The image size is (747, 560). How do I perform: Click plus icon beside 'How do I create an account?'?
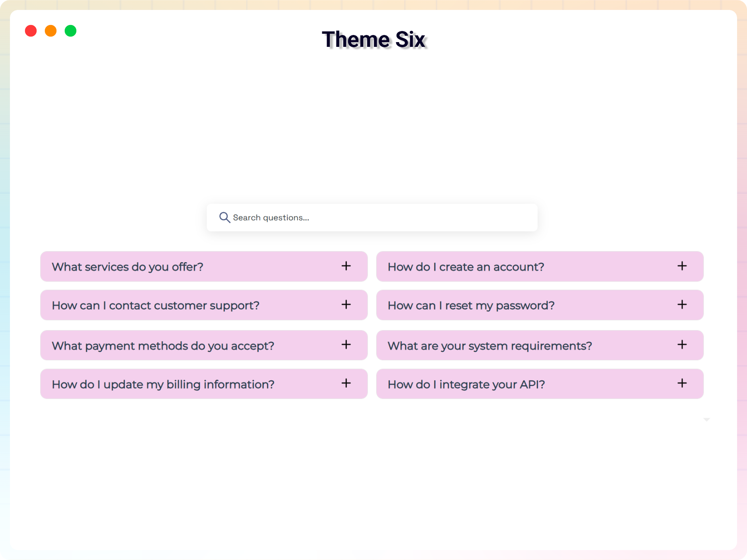(682, 266)
